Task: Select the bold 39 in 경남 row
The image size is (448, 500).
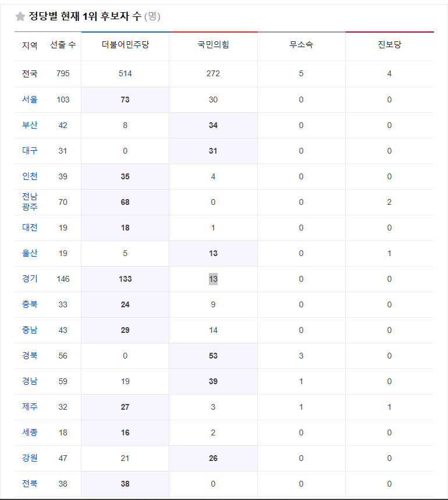Action: [213, 381]
